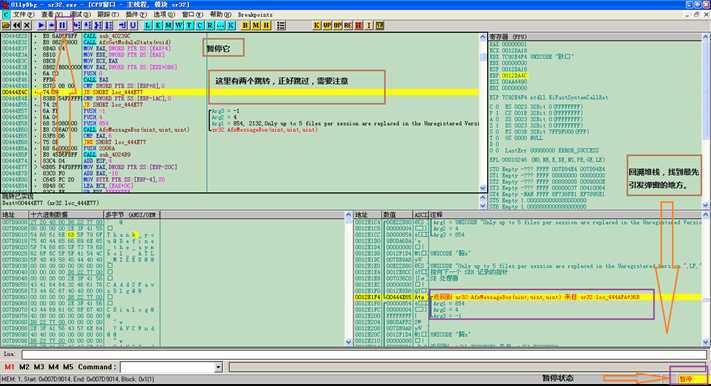Screen dimensions: 711x386
Task: Click the red plugin toolbar icon
Action: (x=359, y=25)
